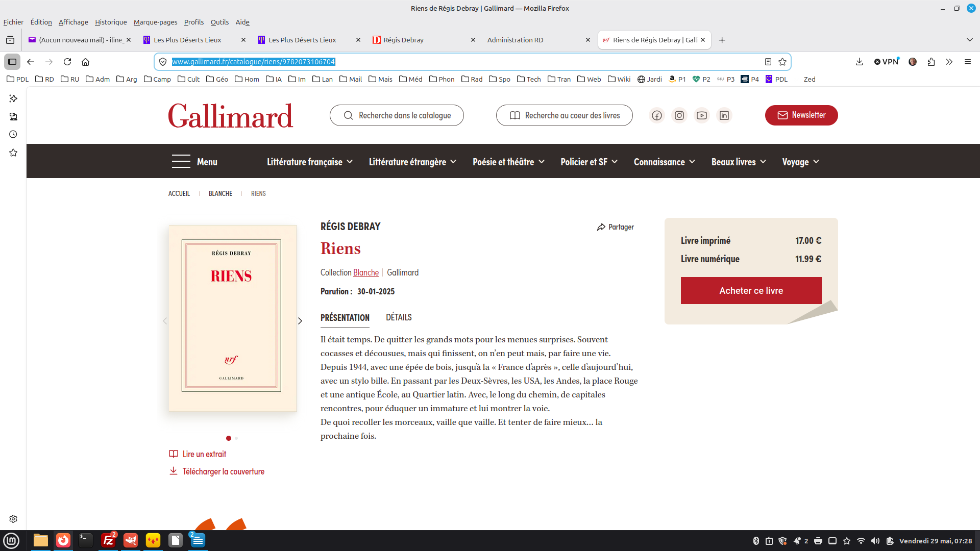The image size is (980, 551).
Task: Expand the Littérature étrangère menu
Action: (412, 162)
